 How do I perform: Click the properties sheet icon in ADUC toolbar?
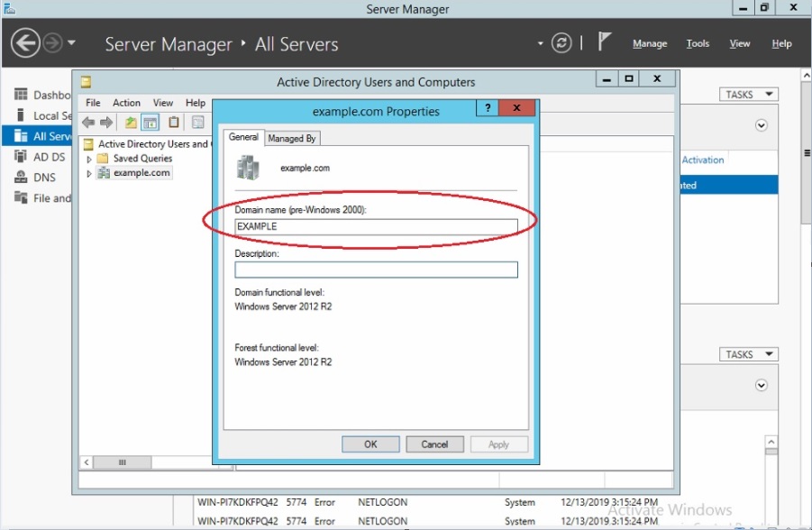coord(198,123)
